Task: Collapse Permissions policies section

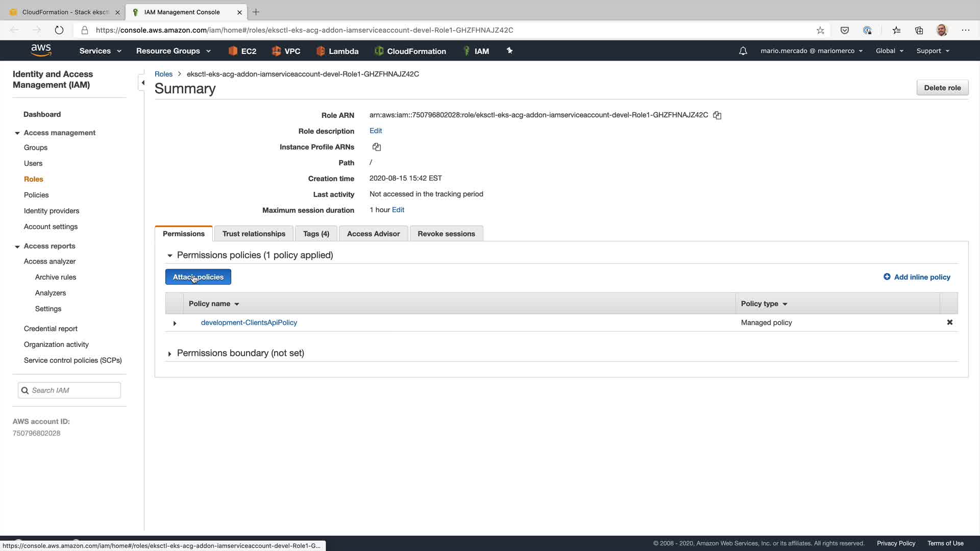Action: [x=170, y=256]
